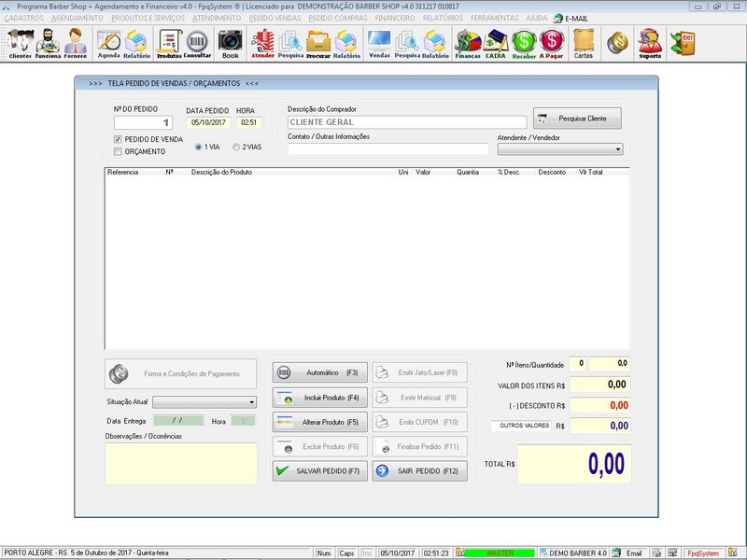
Task: Enable the ORÇAMENTO checkbox
Action: coord(118,151)
